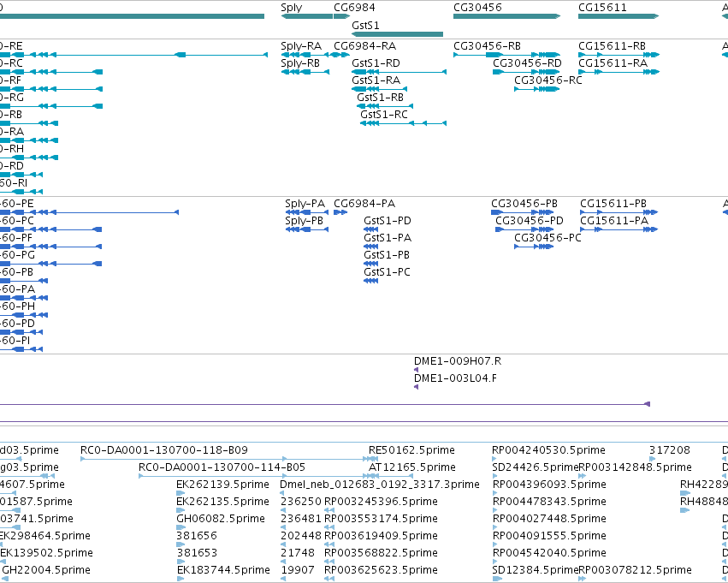Select protein label Sply-PB

tap(304, 221)
